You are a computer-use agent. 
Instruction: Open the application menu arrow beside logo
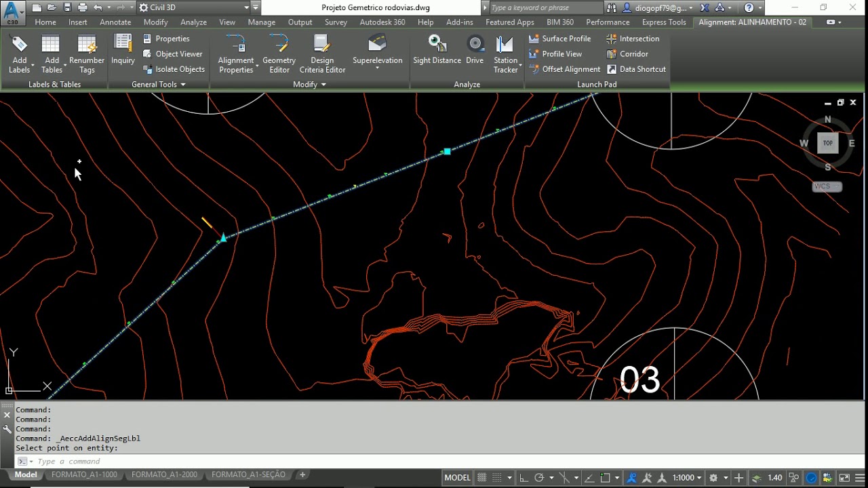tap(22, 12)
